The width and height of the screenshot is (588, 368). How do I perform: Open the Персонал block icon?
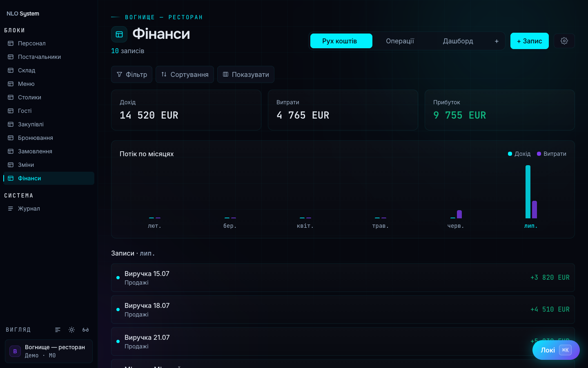[x=11, y=43]
